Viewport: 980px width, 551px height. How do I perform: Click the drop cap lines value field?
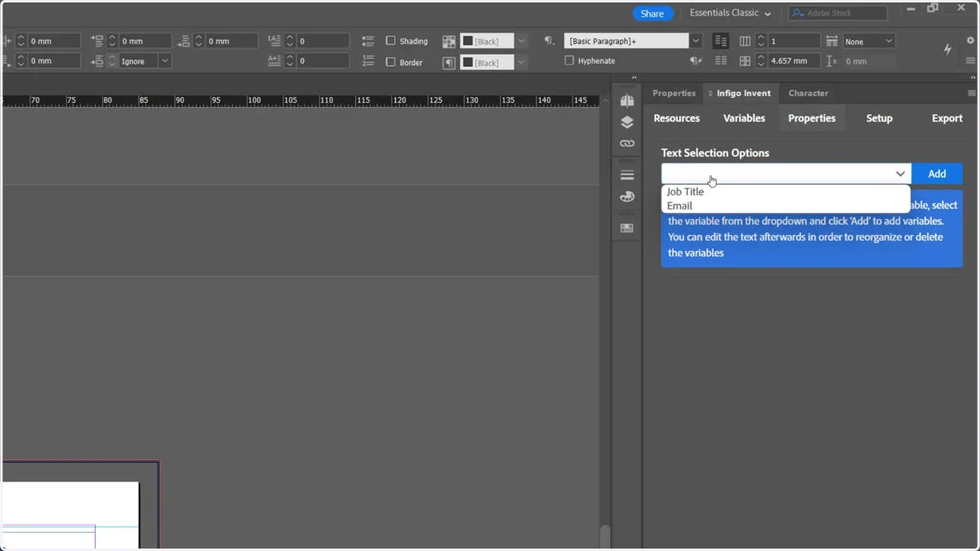click(323, 41)
